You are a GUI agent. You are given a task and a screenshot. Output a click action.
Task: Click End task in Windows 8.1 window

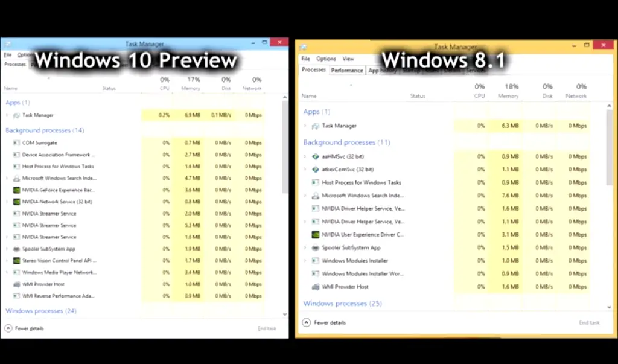(589, 322)
